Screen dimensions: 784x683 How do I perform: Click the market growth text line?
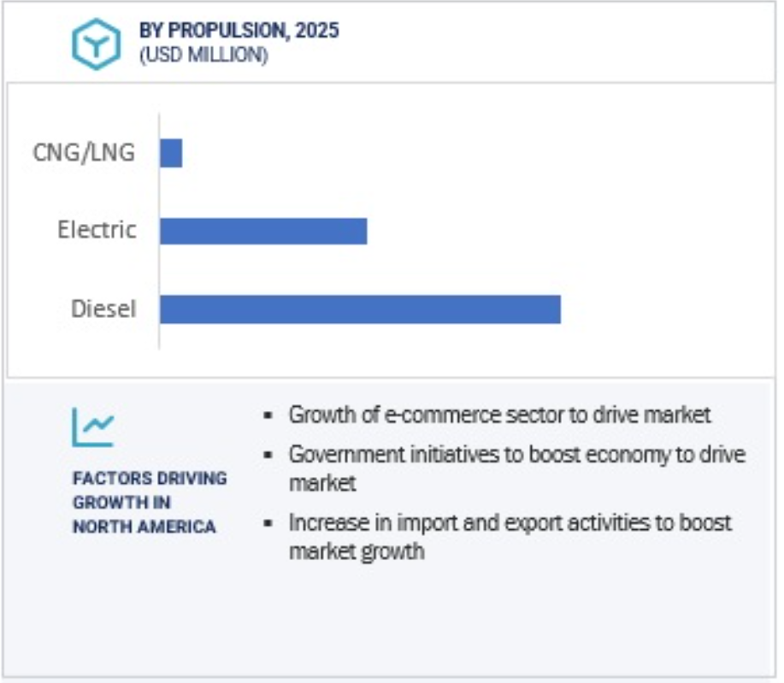click(357, 551)
